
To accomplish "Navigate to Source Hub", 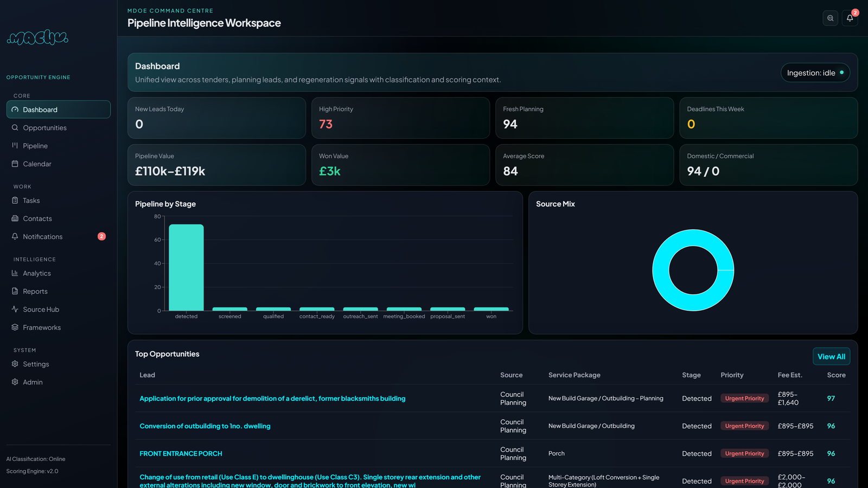I will (x=59, y=309).
